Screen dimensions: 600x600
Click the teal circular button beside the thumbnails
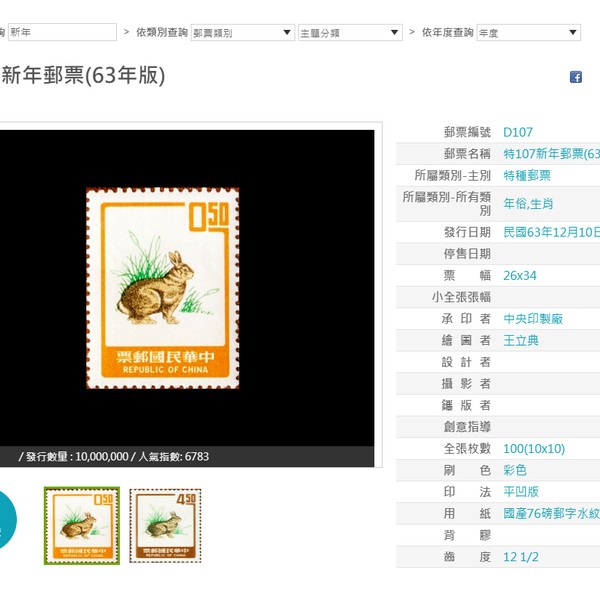coord(6,519)
